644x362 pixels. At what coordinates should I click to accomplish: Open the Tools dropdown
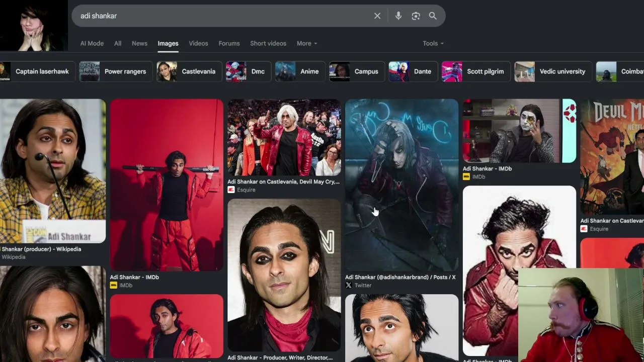pyautogui.click(x=433, y=43)
